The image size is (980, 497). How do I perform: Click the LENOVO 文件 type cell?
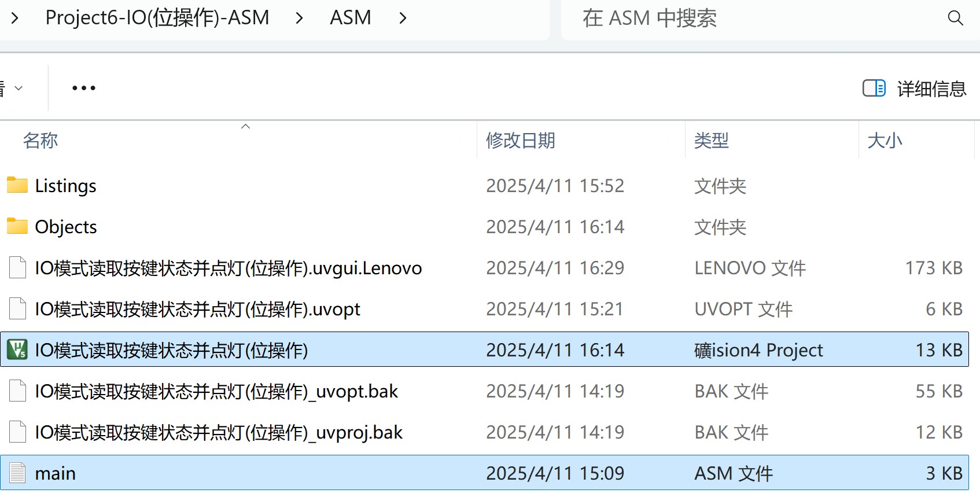point(750,268)
